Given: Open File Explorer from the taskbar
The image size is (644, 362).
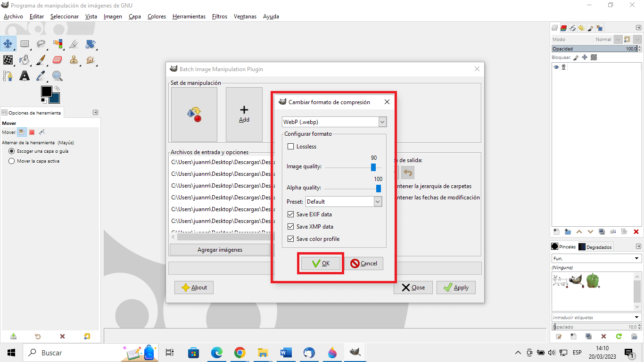Looking at the screenshot, I should tap(263, 353).
